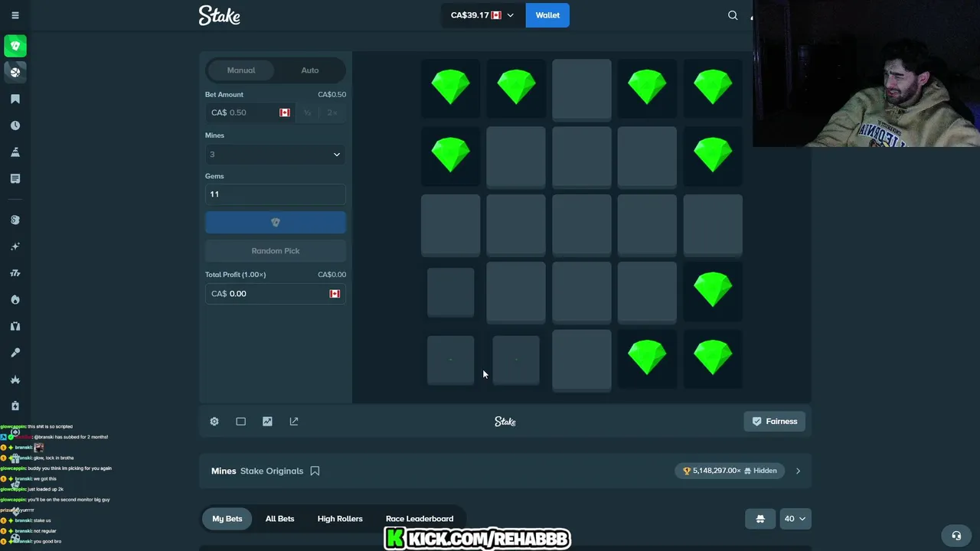Viewport: 980px width, 551px height.
Task: Click the Canadian flag in Bet Amount field
Action: (285, 112)
